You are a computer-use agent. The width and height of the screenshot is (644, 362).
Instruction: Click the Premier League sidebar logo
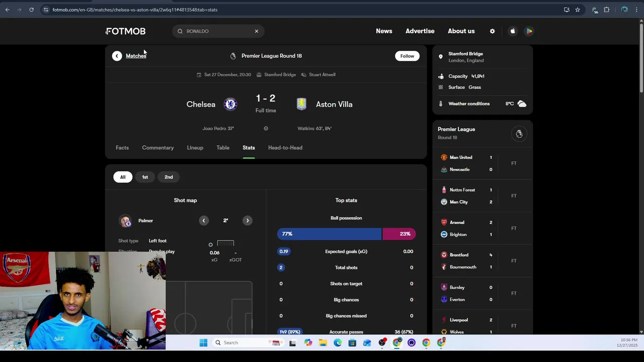(519, 134)
